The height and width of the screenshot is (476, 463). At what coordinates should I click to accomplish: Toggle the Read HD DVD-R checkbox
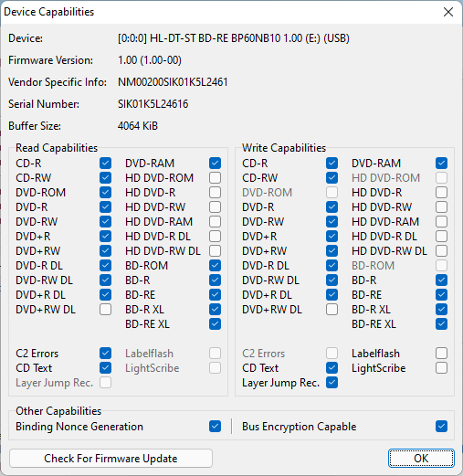pos(215,192)
